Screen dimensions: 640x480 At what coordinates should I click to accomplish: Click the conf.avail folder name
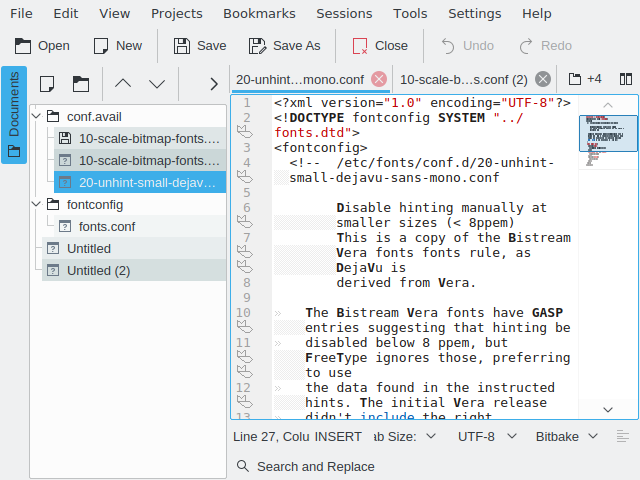(x=94, y=117)
